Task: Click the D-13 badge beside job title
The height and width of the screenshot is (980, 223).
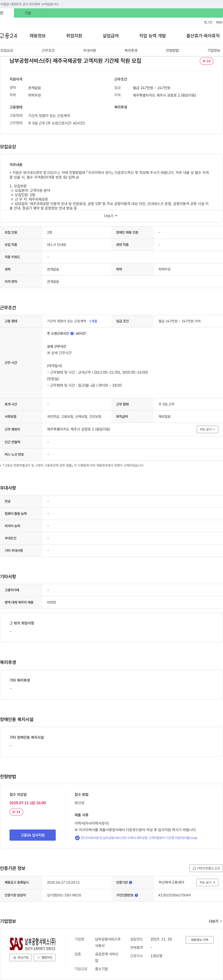Action: coord(207,61)
